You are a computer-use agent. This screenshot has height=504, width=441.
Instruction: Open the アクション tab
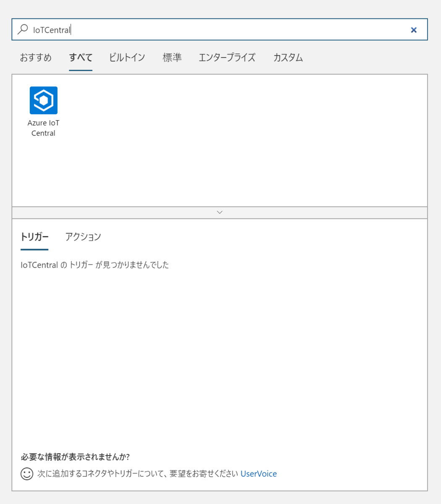[83, 237]
